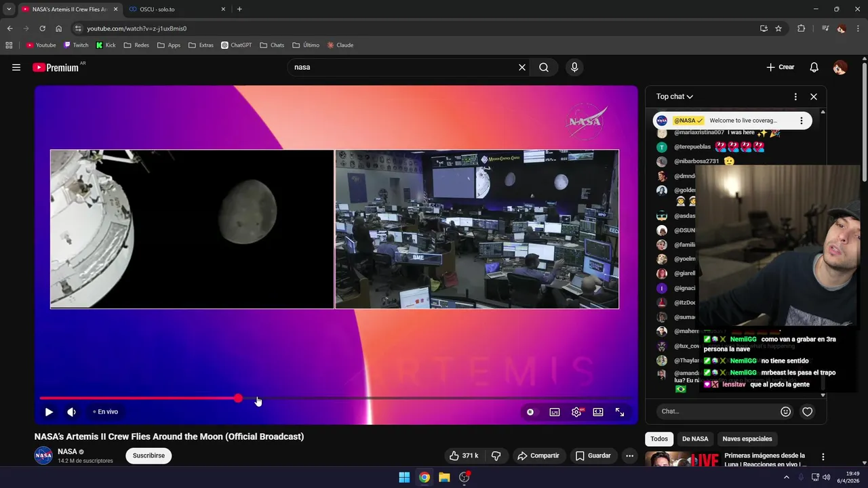Open a new browser tab
Image resolution: width=868 pixels, height=488 pixels.
pos(239,9)
